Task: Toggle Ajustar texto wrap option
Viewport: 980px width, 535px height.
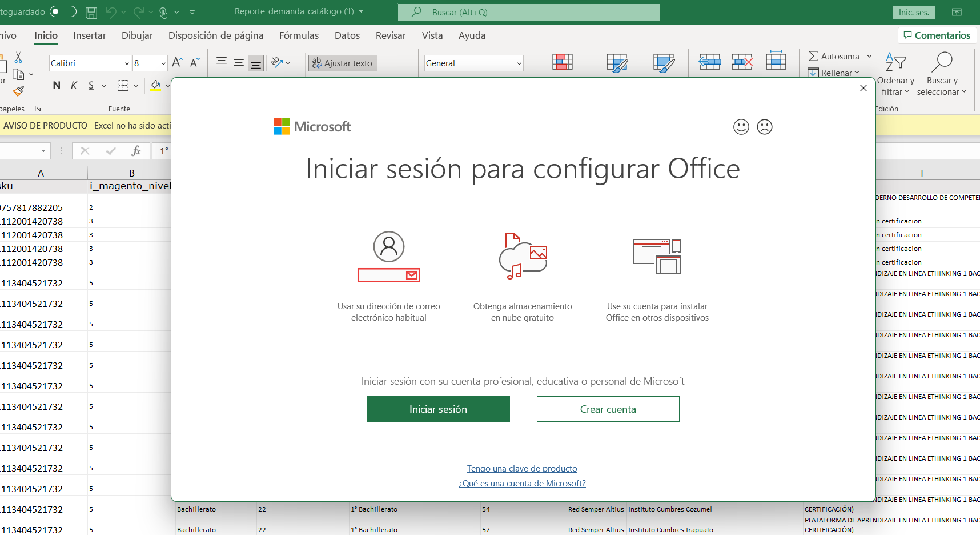Action: coord(343,63)
